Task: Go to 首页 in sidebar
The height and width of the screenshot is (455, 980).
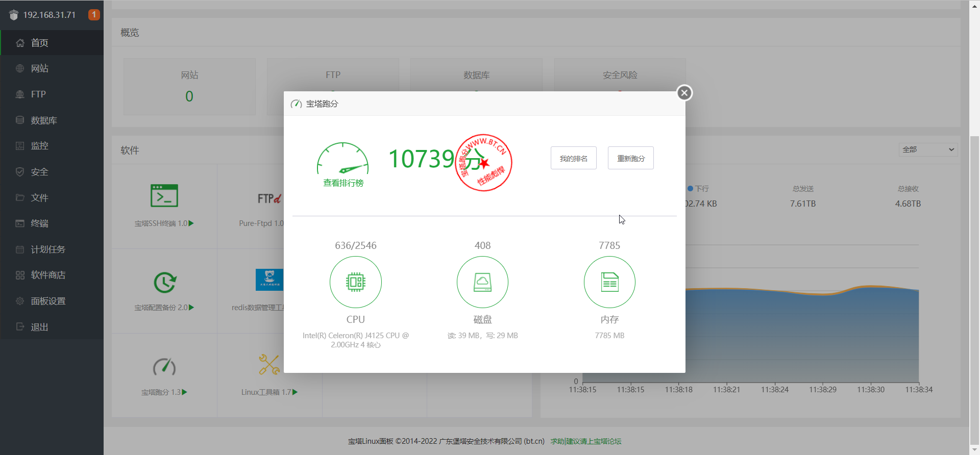Action: (52, 43)
